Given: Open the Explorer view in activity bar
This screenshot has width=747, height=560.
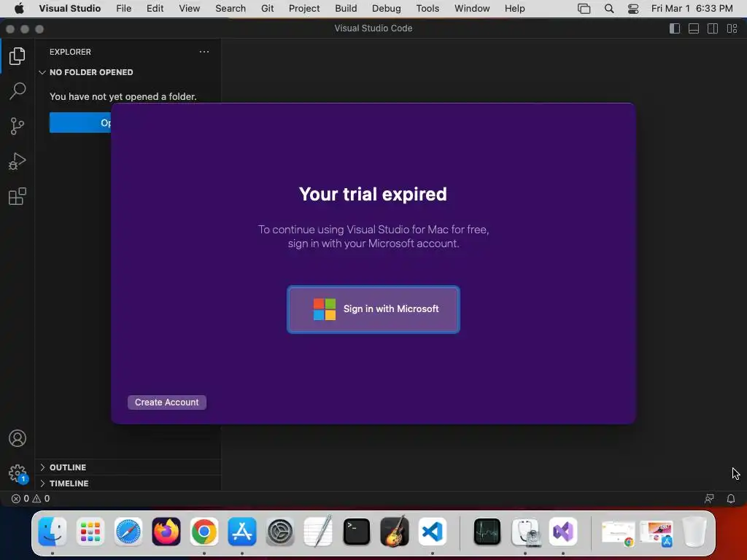Looking at the screenshot, I should tap(18, 56).
